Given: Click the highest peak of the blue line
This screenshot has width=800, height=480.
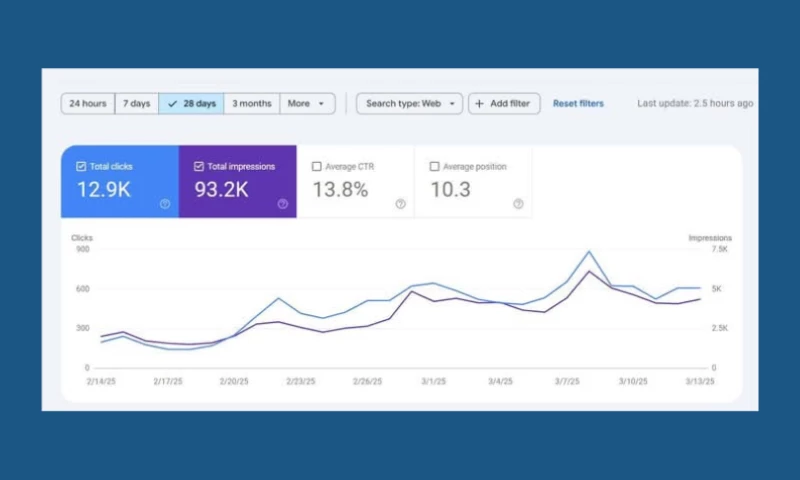Looking at the screenshot, I should (x=590, y=252).
